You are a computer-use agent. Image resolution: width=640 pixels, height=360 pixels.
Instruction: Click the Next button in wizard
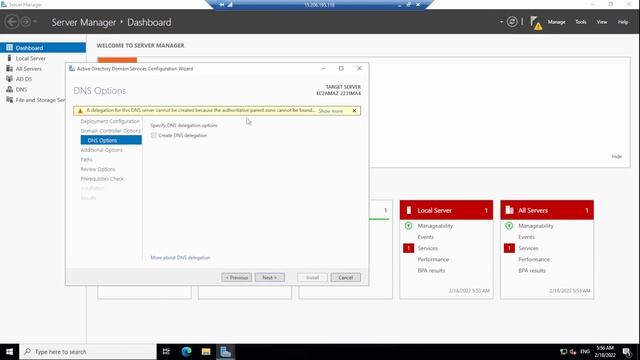[x=269, y=278]
